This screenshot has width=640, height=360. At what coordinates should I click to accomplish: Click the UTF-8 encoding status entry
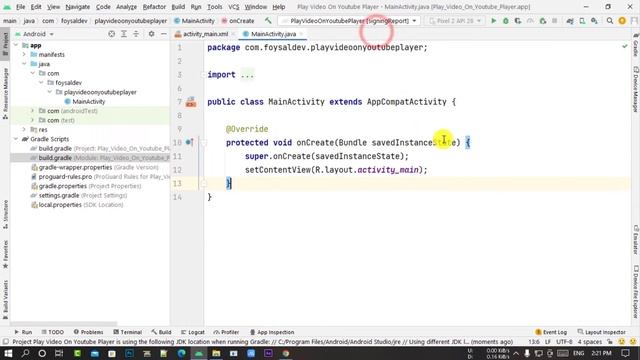click(x=564, y=342)
